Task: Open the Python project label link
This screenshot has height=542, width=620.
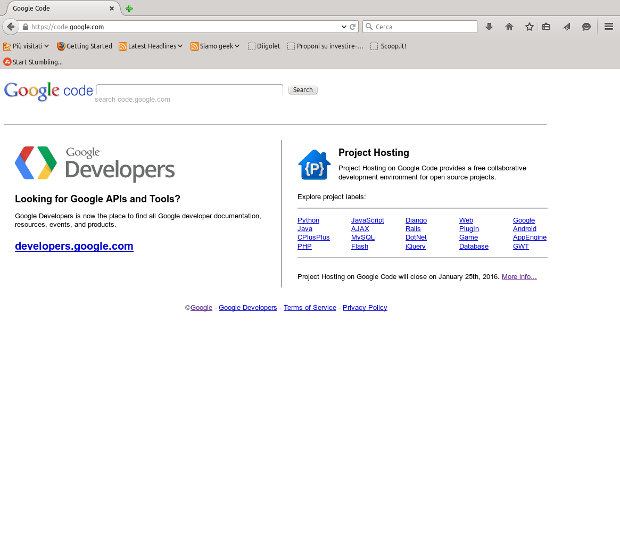Action: (x=308, y=220)
